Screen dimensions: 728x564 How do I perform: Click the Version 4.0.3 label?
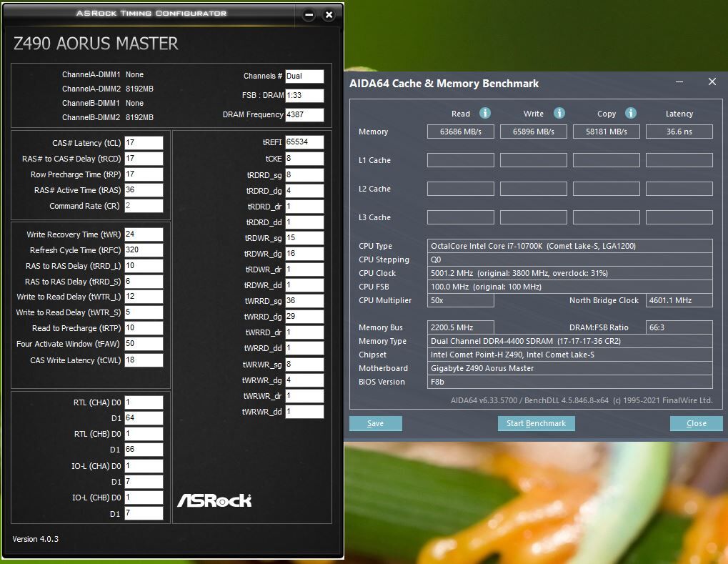pyautogui.click(x=35, y=539)
